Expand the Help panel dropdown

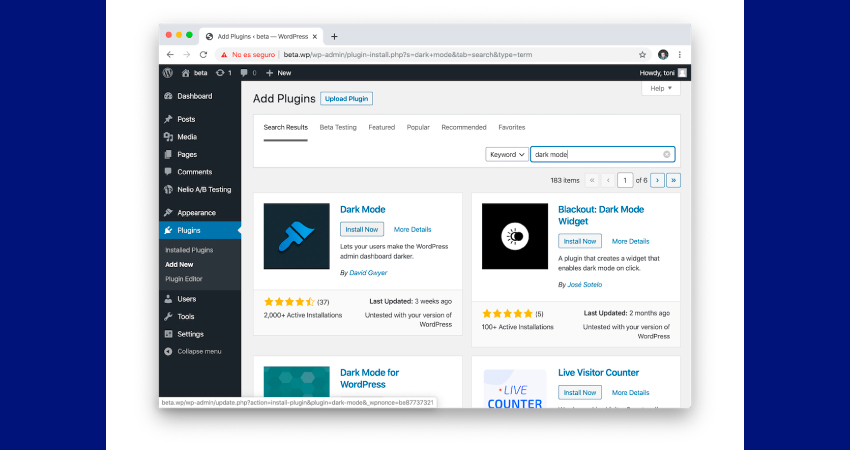point(661,88)
